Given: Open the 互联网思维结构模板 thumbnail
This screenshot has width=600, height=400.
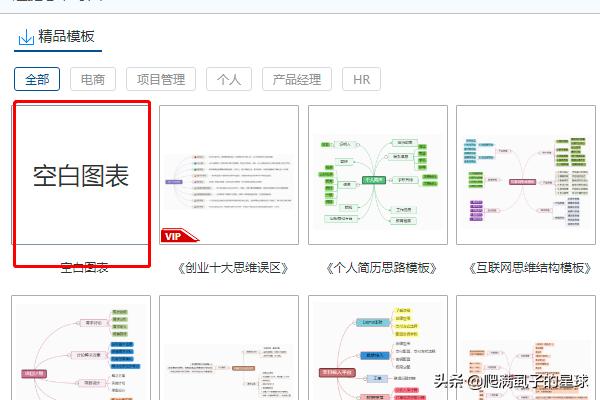Looking at the screenshot, I should tap(526, 175).
